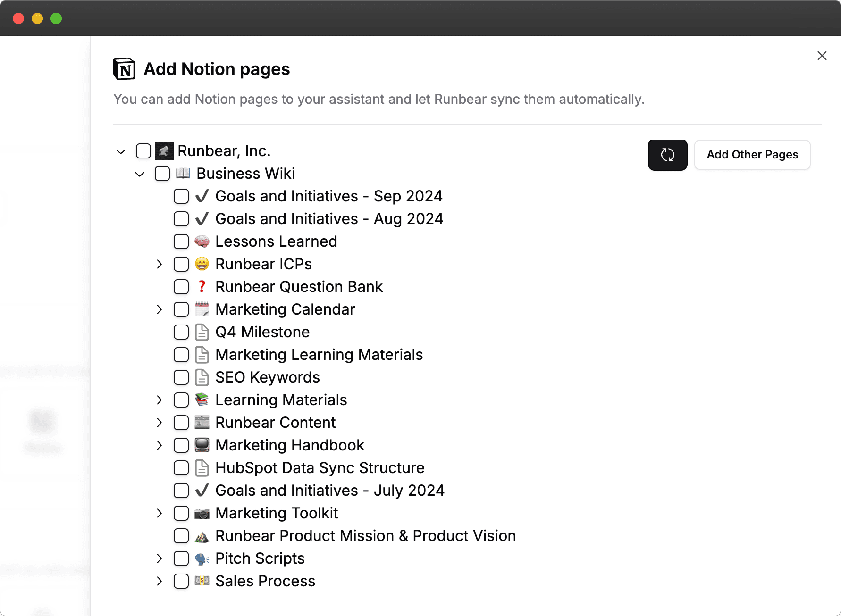Screen dimensions: 841x616
Task: Click the brain icon beside Lessons Learned
Action: point(202,241)
